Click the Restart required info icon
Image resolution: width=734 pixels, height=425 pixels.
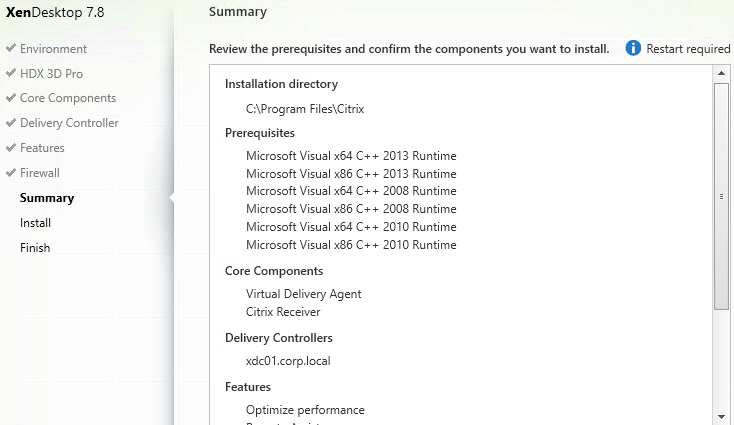click(x=633, y=48)
